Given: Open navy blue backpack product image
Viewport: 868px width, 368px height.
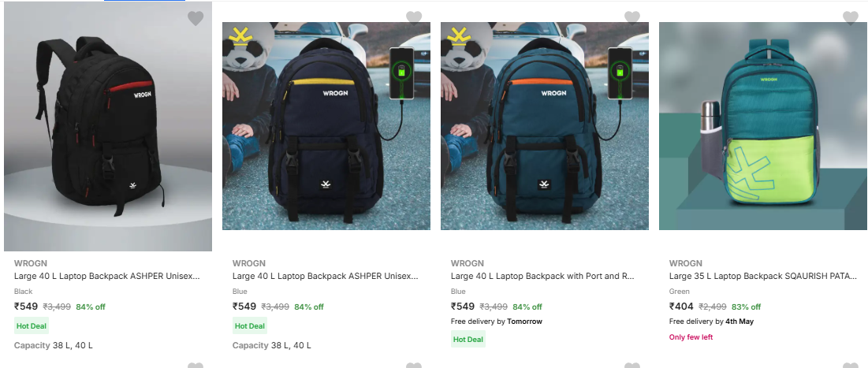Looking at the screenshot, I should click(326, 126).
